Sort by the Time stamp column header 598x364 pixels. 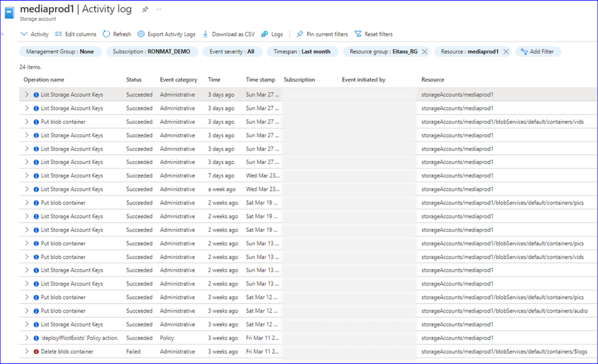260,80
